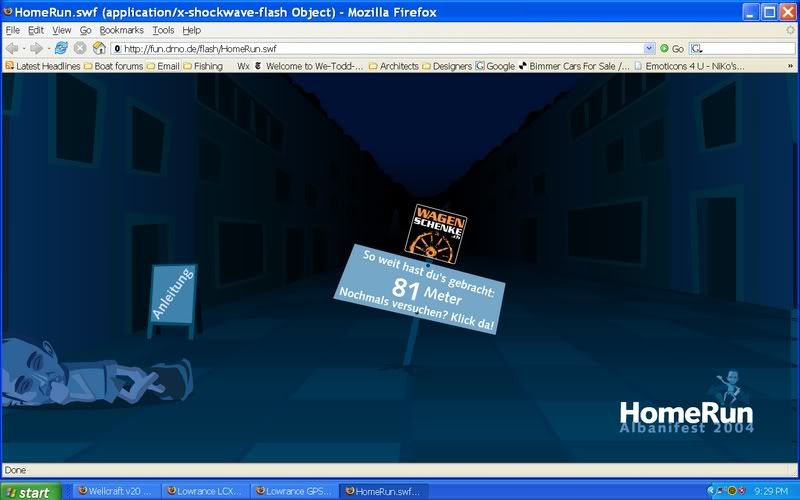Reload the page with the Refresh icon
This screenshot has width=800, height=500.
(x=61, y=48)
